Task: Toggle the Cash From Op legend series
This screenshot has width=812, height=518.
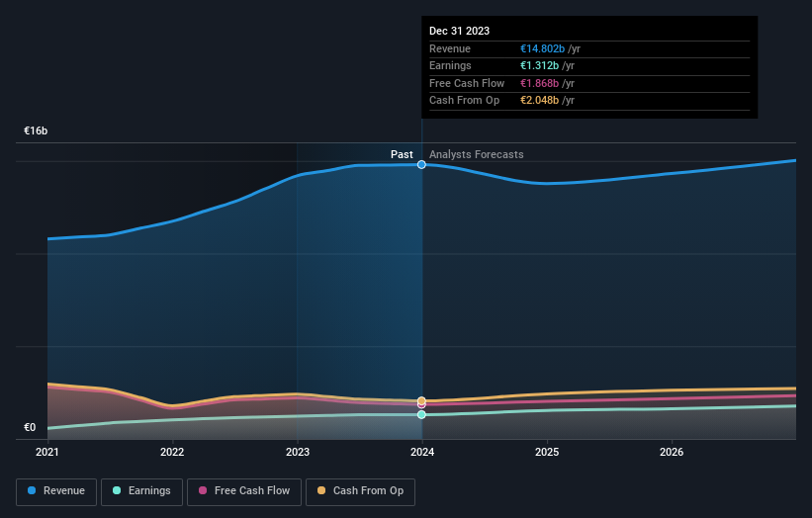Action: (360, 491)
